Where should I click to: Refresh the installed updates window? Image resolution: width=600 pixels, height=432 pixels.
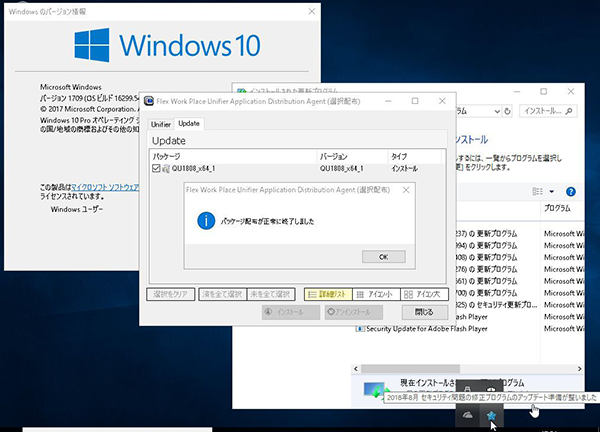pos(507,111)
